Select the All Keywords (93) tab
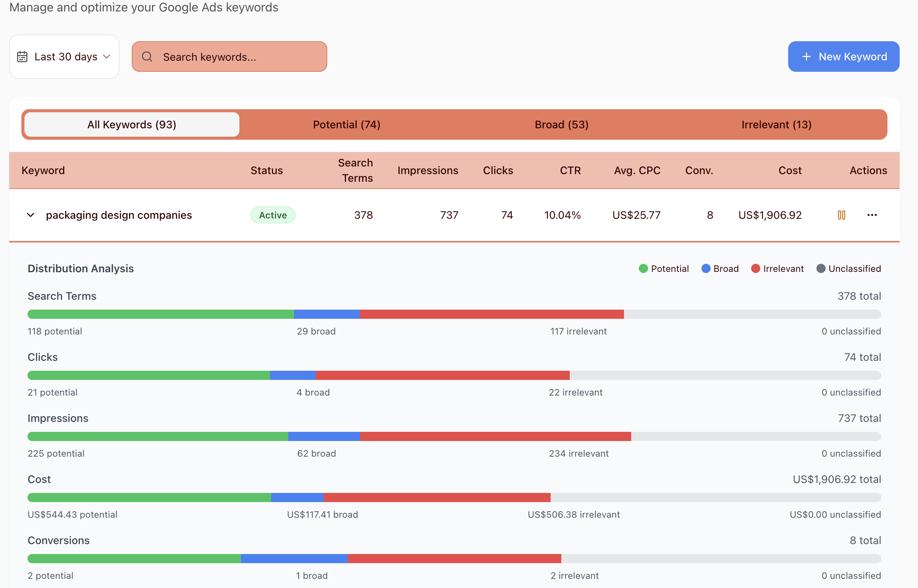Image resolution: width=918 pixels, height=588 pixels. (132, 124)
